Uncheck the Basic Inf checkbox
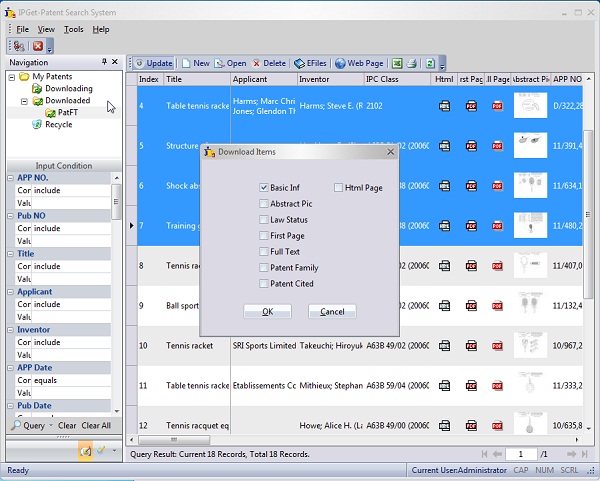This screenshot has width=600, height=481. [263, 188]
